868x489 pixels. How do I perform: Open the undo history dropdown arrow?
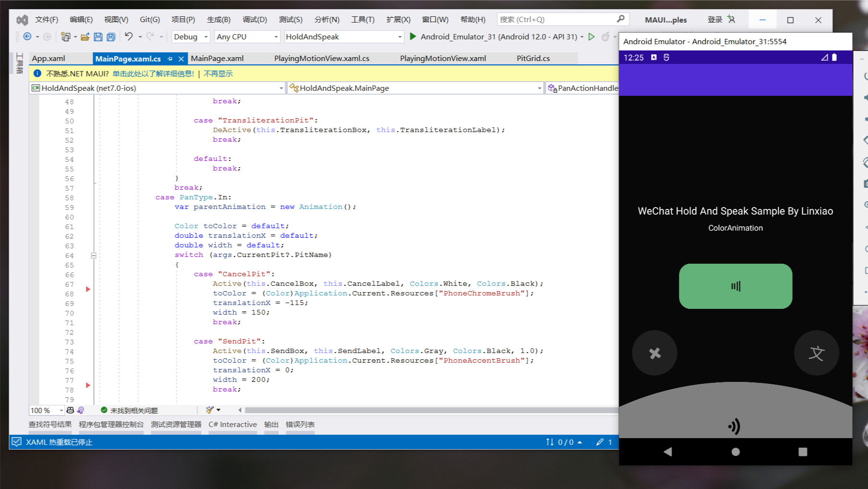coord(140,37)
